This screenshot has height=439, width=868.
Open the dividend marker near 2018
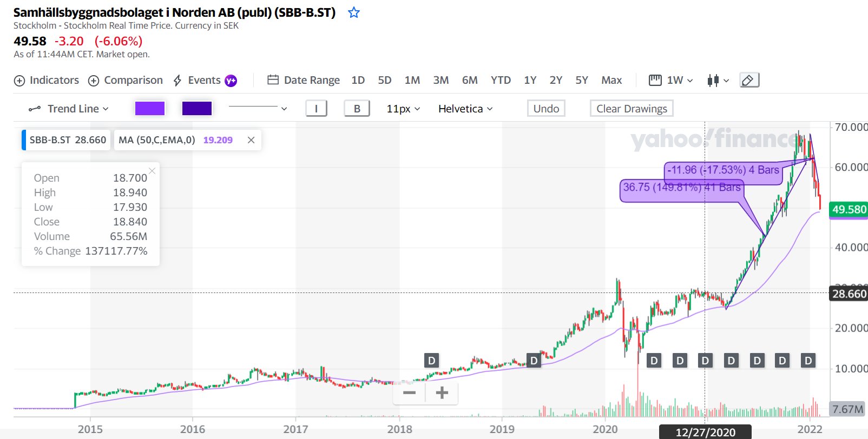431,361
